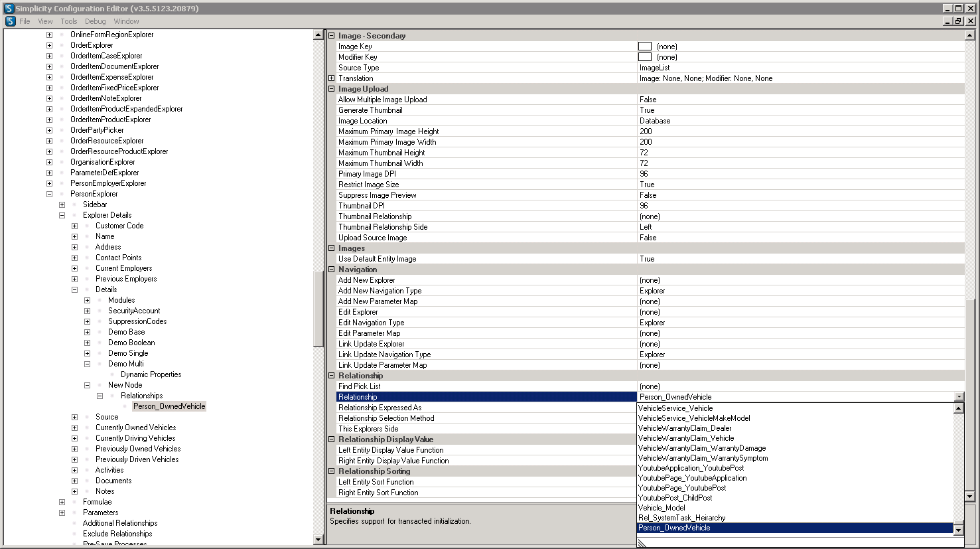Image resolution: width=980 pixels, height=549 pixels.
Task: Click Thumbnail Relationship Side value Left
Action: (x=646, y=227)
